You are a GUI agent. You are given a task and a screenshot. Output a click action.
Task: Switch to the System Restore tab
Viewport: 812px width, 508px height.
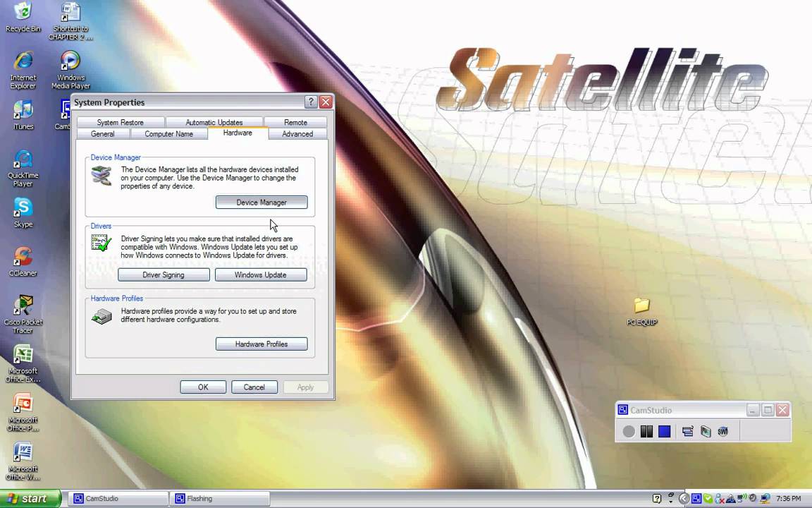pos(120,122)
